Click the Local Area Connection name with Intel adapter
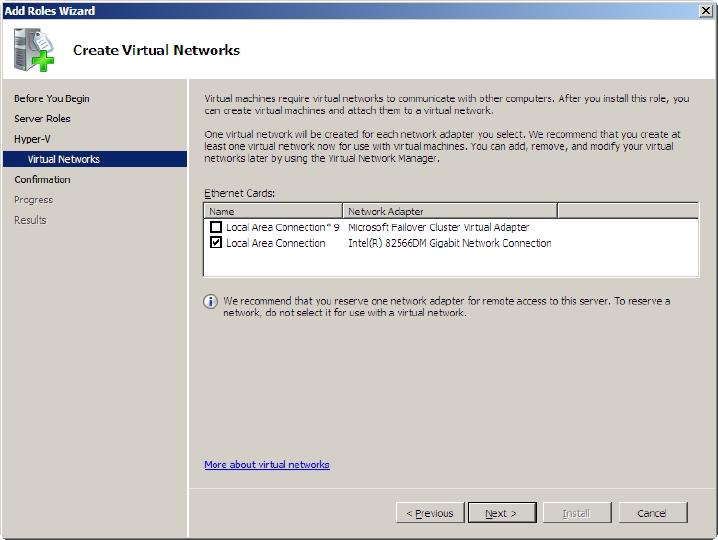Viewport: 718px width, 540px height. coord(276,243)
